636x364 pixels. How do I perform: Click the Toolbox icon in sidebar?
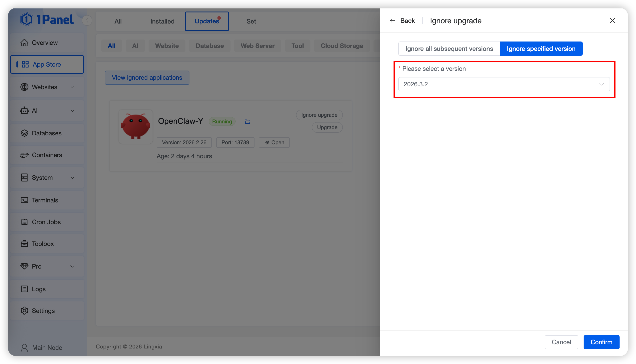24,244
